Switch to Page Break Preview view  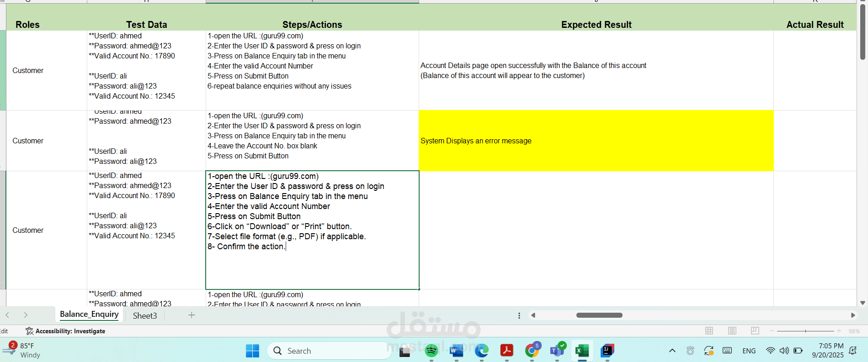pyautogui.click(x=755, y=331)
